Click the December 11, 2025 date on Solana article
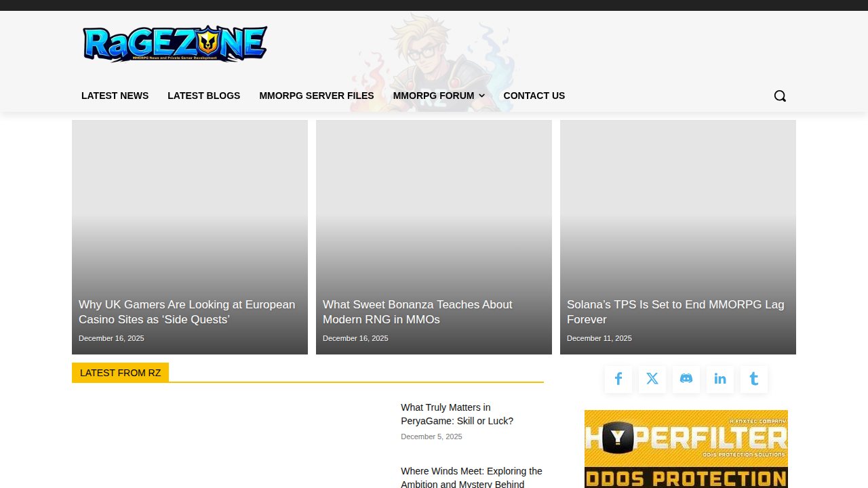The height and width of the screenshot is (488, 868). click(x=599, y=338)
